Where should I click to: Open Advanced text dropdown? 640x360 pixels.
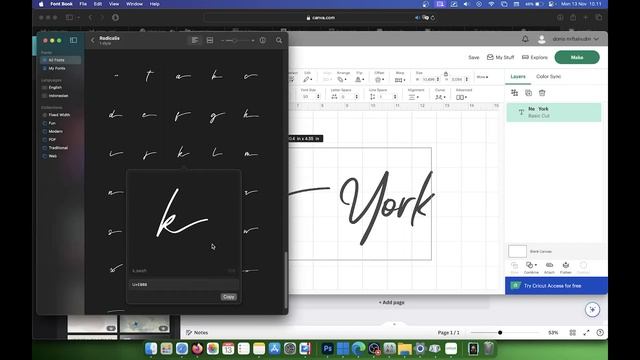point(462,97)
